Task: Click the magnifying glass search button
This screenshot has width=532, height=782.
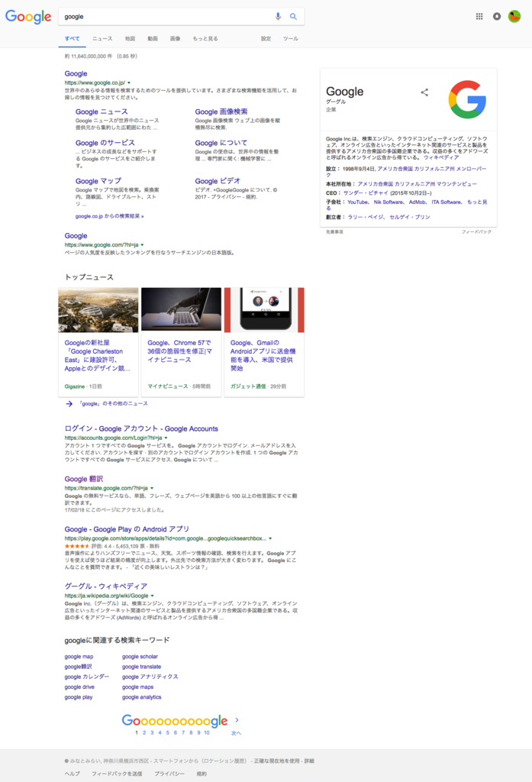Action: 294,17
